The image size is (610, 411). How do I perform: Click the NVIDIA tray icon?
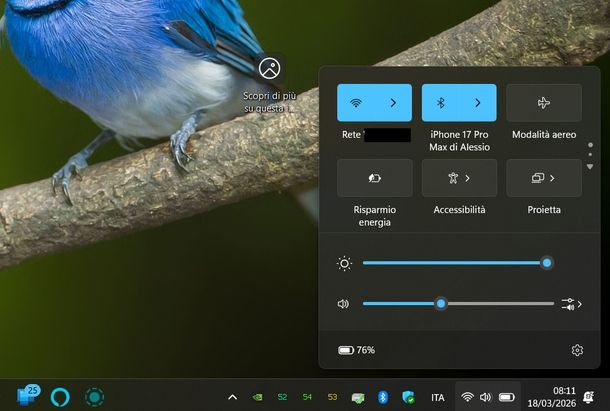click(257, 397)
